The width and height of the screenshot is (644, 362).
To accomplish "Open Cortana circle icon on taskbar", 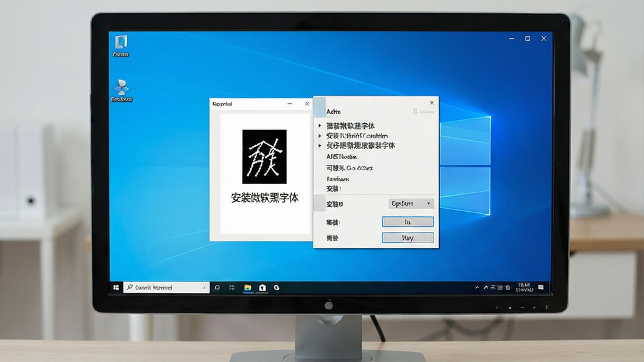I will (x=217, y=288).
